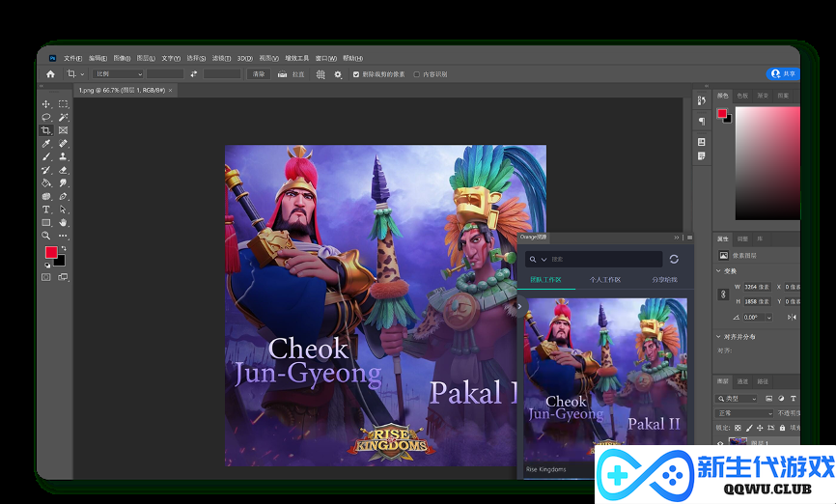Open the Window menu
The height and width of the screenshot is (504, 836).
point(325,58)
